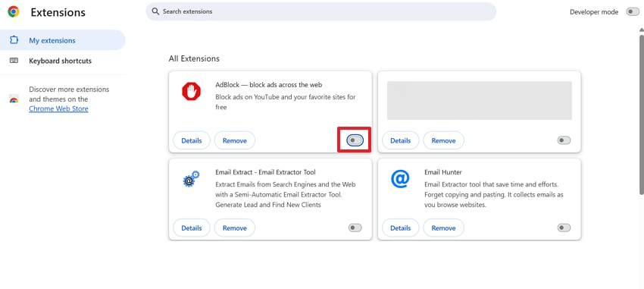The height and width of the screenshot is (289, 644).
Task: Click the Email Extract gears icon
Action: (x=191, y=179)
